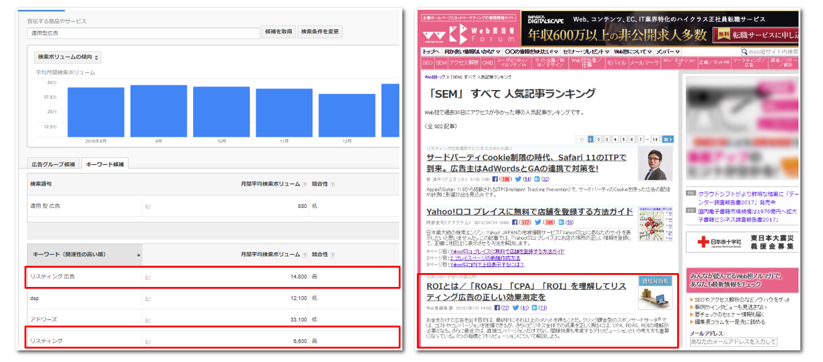This screenshot has height=362, width=823.
Task: Click the 検索条件を変更 button
Action: (x=320, y=31)
